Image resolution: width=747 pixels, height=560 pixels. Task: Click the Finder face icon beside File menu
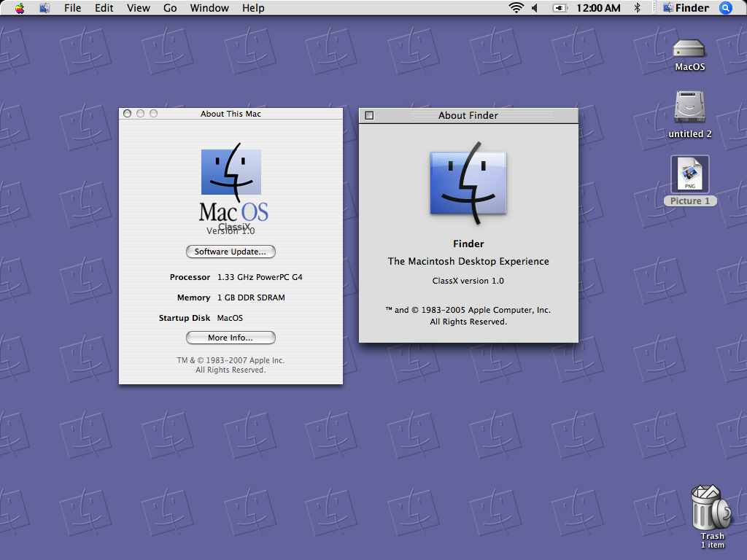(x=44, y=8)
